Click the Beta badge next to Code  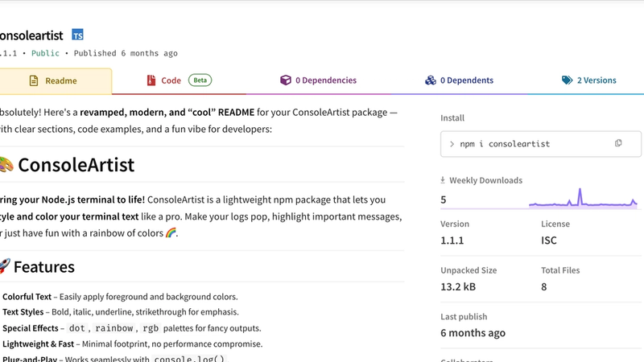[200, 80]
